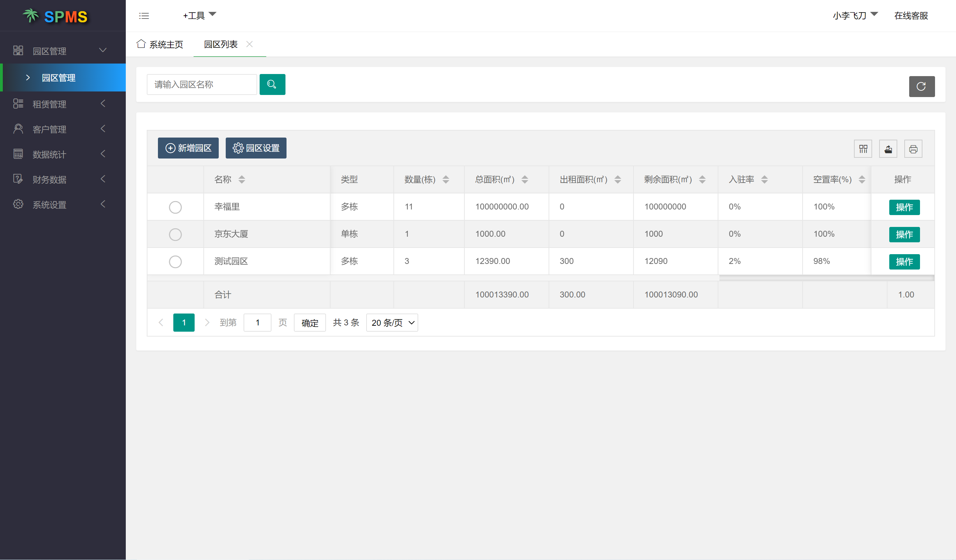Click the print table icon
956x560 pixels.
coord(913,149)
